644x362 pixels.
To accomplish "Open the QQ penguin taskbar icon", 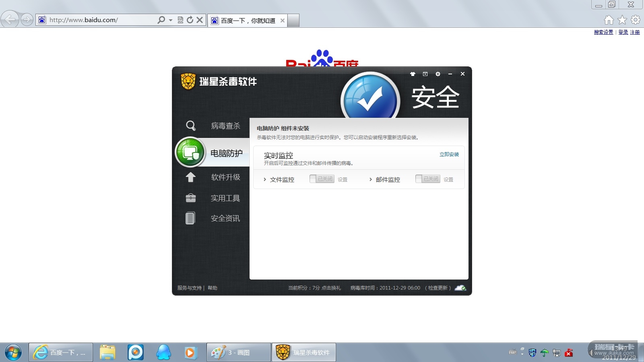I will [163, 352].
